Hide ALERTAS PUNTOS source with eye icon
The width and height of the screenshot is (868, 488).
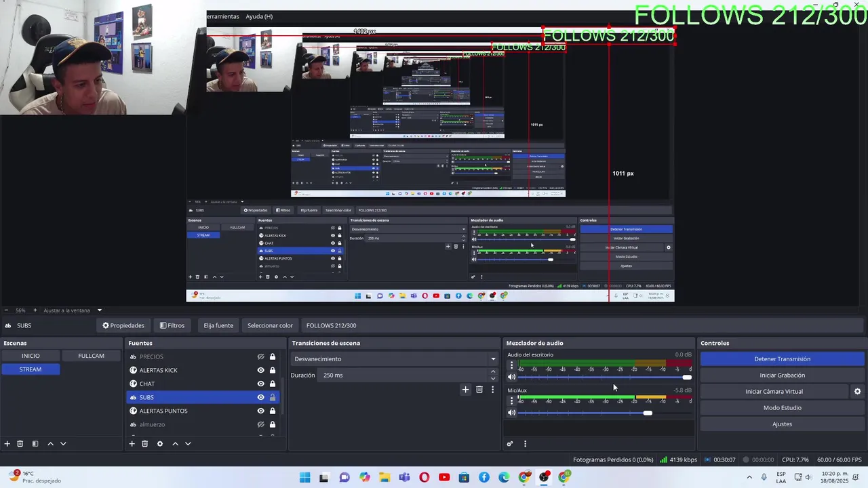click(260, 411)
